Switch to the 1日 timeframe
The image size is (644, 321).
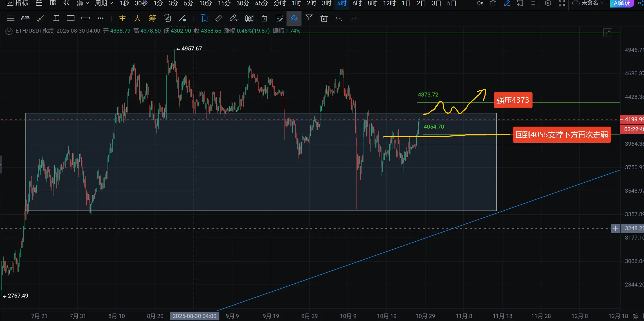tap(406, 3)
